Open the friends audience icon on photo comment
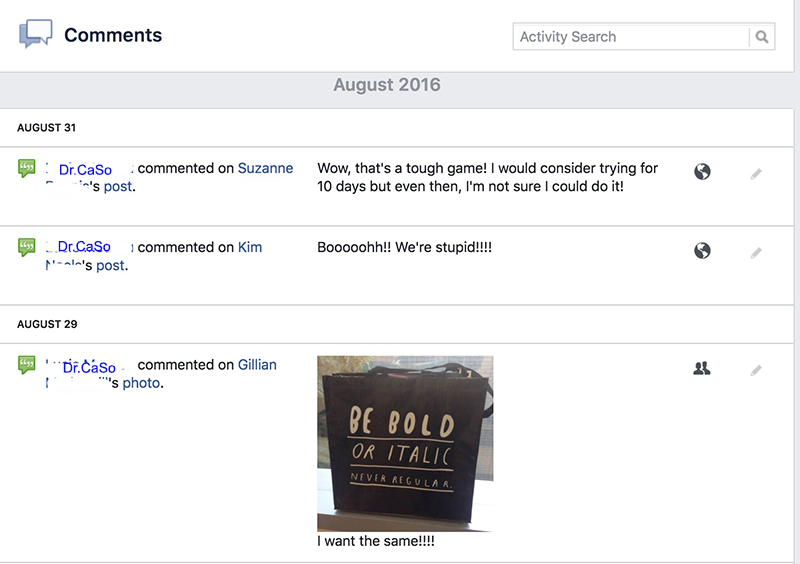Image resolution: width=800 pixels, height=564 pixels. coord(702,369)
